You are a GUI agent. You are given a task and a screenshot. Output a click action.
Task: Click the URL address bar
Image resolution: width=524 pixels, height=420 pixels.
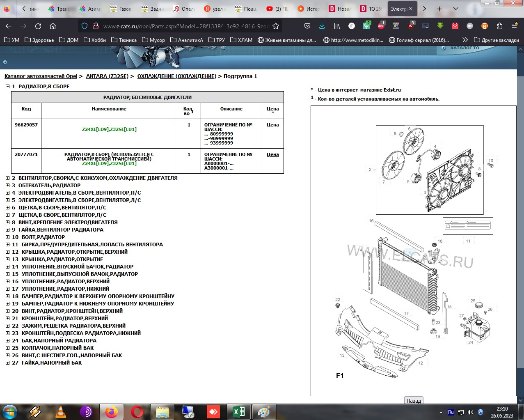click(185, 26)
